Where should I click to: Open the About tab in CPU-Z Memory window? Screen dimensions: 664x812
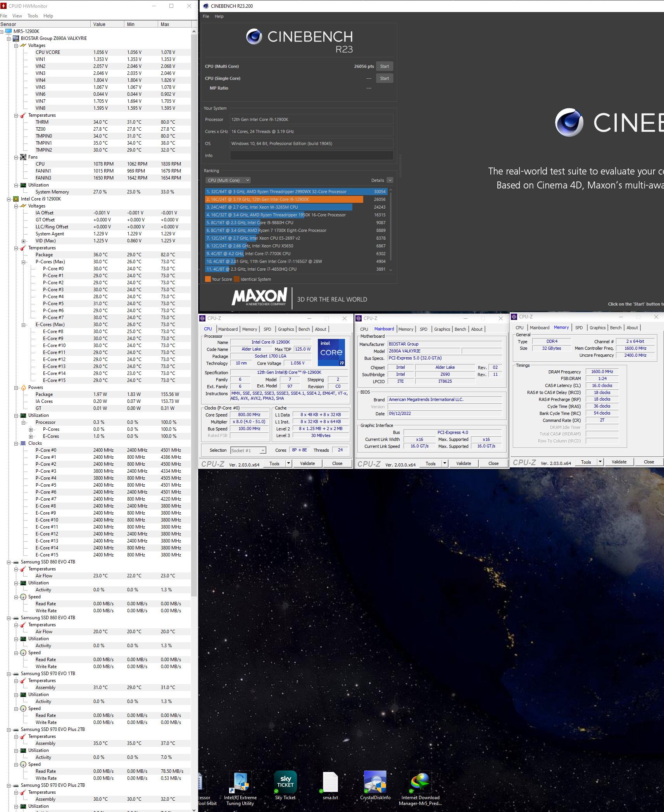(x=632, y=328)
